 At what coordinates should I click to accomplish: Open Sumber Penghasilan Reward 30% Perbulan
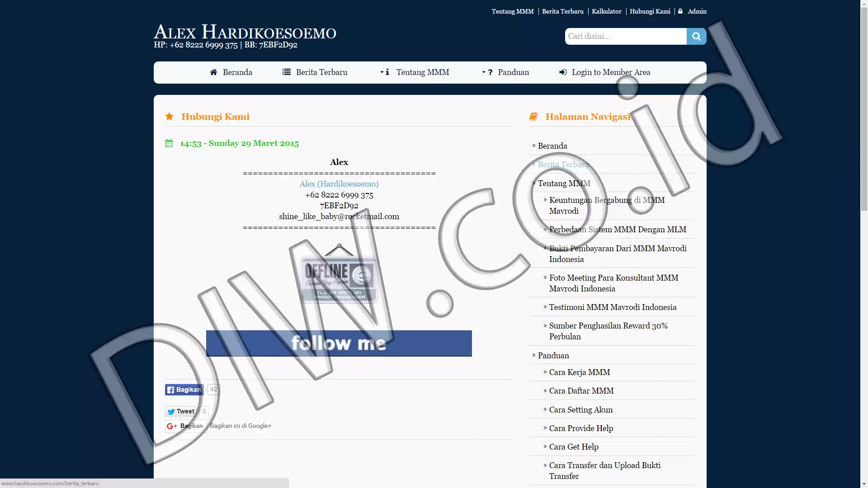point(608,331)
